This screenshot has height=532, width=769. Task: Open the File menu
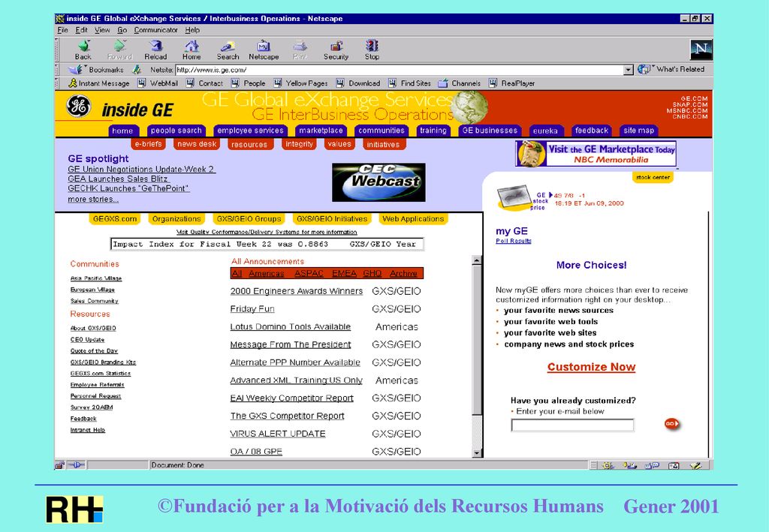(62, 30)
